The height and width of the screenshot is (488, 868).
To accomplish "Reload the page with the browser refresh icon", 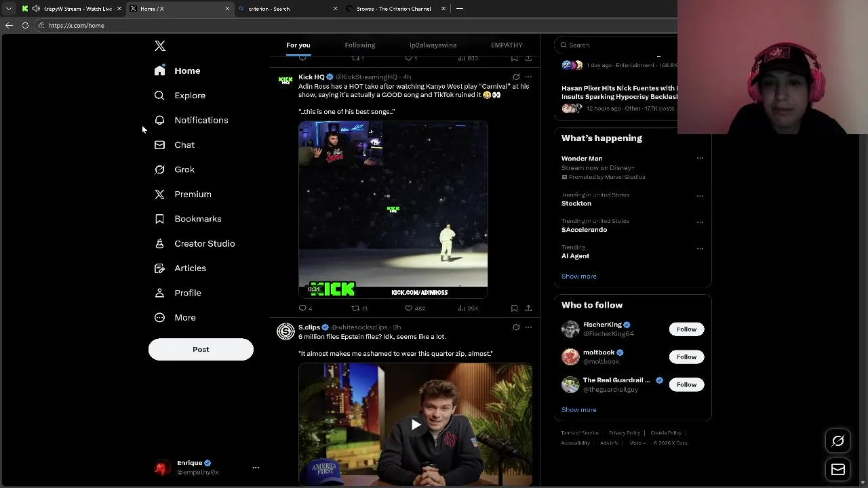I will pos(25,26).
